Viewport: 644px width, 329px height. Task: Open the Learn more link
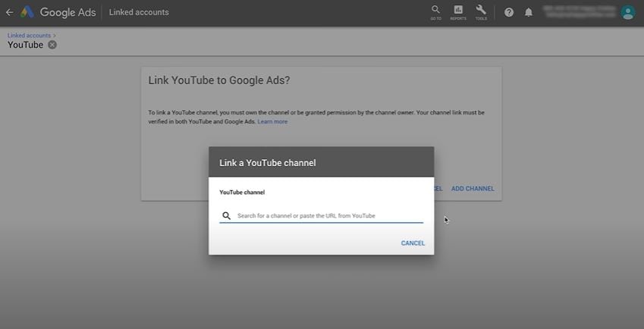coord(272,122)
